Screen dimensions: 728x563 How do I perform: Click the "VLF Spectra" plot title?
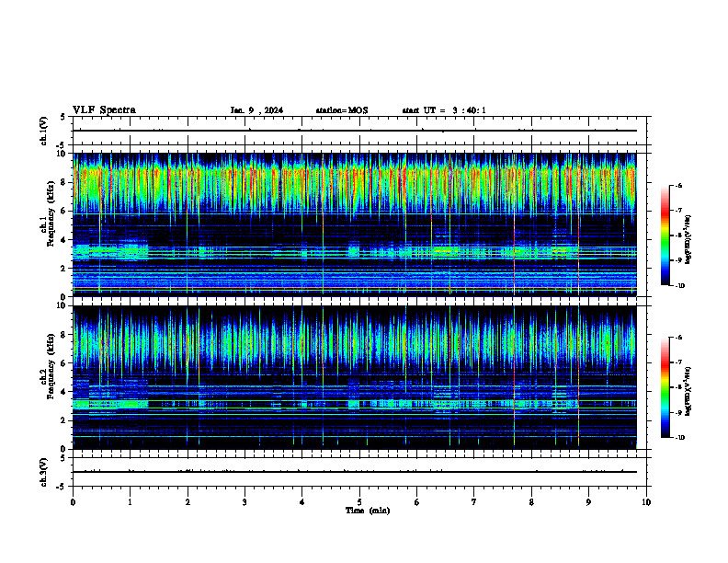(x=104, y=110)
